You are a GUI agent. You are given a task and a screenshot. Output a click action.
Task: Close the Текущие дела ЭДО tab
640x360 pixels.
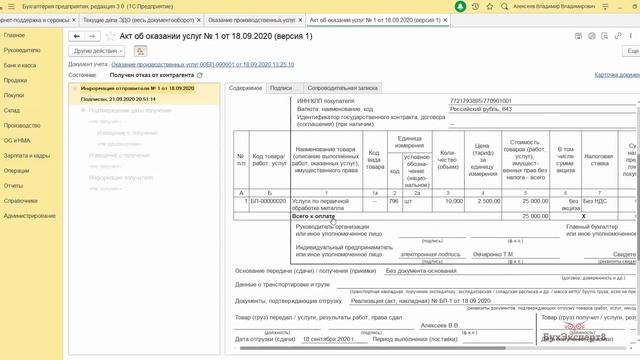(x=199, y=20)
